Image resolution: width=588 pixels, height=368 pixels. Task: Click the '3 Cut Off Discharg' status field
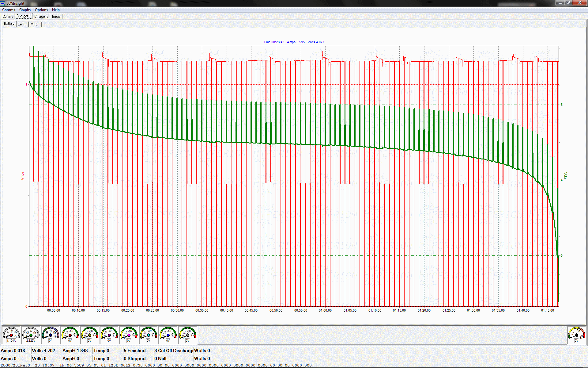click(x=173, y=351)
